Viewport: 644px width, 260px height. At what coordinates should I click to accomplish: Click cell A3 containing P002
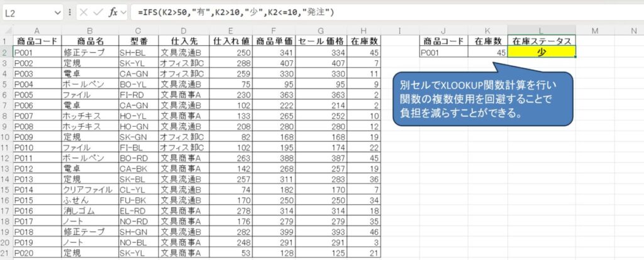coord(37,63)
